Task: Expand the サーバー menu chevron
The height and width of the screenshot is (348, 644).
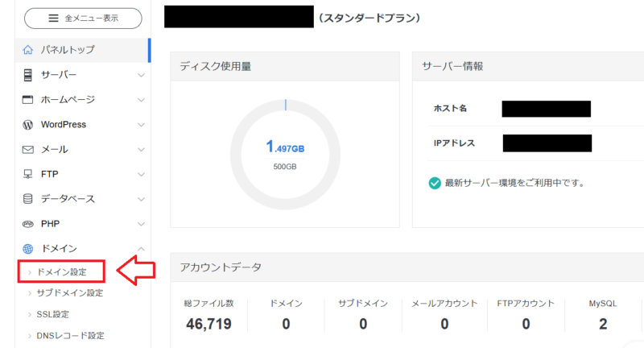Action: [141, 75]
